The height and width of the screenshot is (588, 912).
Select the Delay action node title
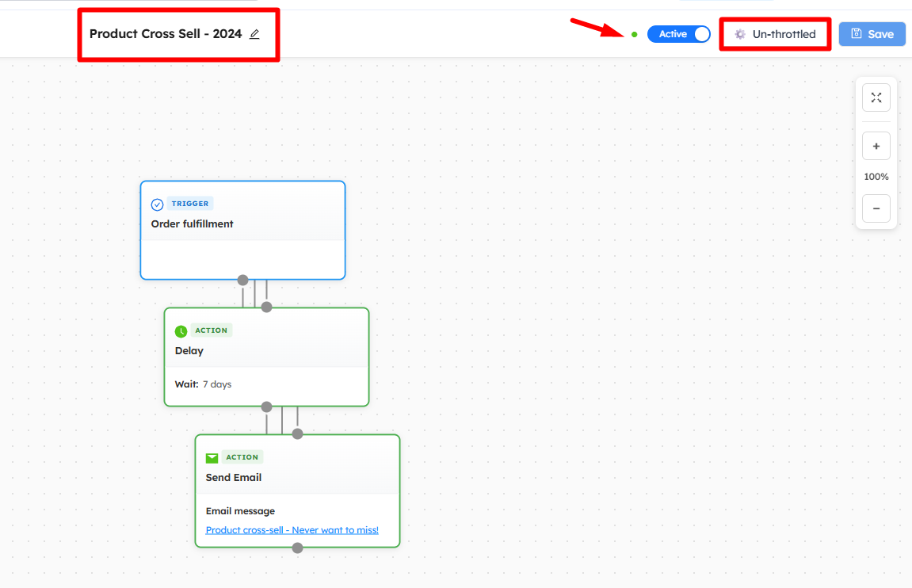189,351
